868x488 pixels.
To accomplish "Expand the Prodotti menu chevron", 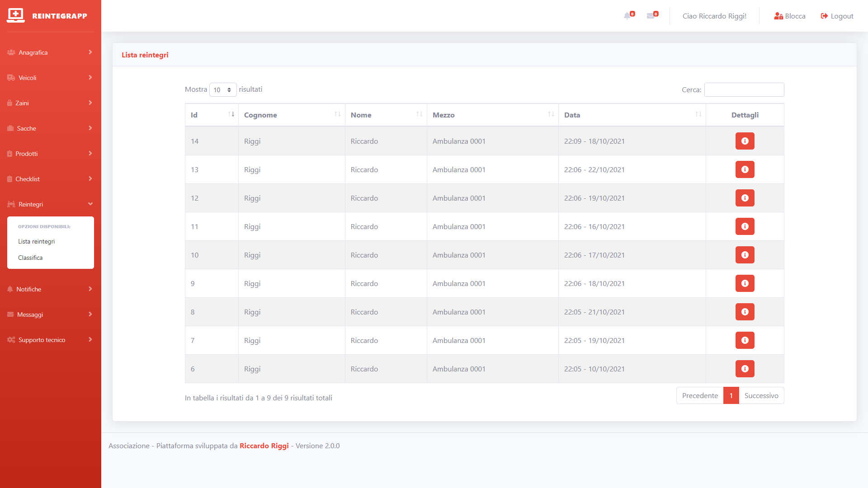I will (x=90, y=154).
